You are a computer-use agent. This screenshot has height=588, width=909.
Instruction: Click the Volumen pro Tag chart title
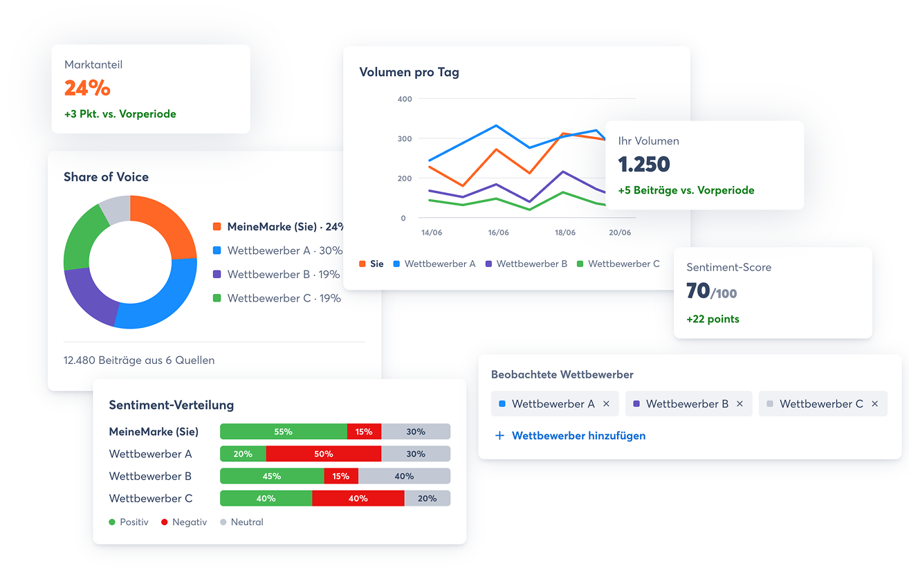(409, 72)
